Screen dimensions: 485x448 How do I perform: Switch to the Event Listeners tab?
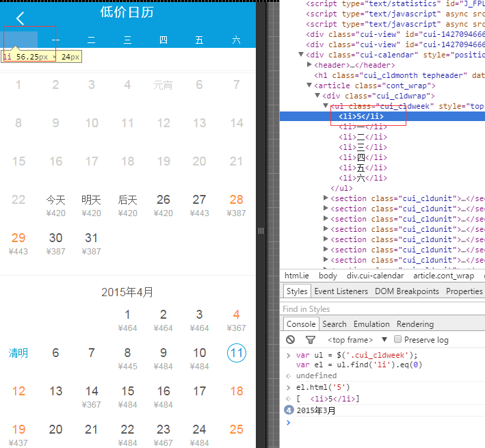[x=341, y=291]
